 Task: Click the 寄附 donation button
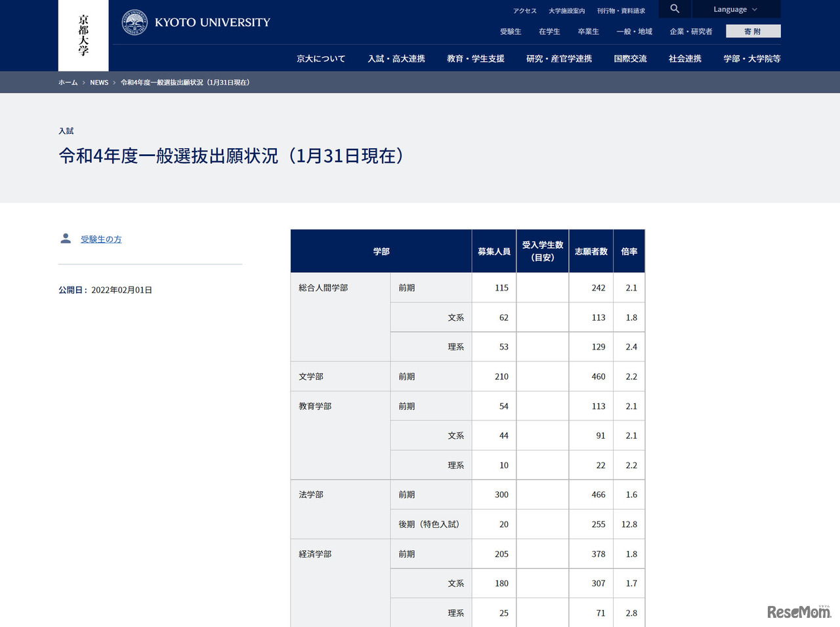pos(753,31)
